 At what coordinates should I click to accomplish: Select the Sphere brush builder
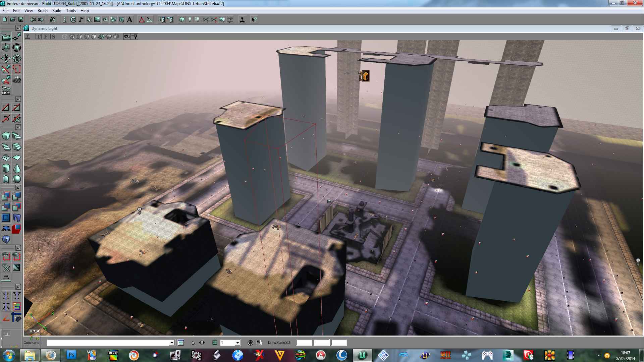(17, 179)
